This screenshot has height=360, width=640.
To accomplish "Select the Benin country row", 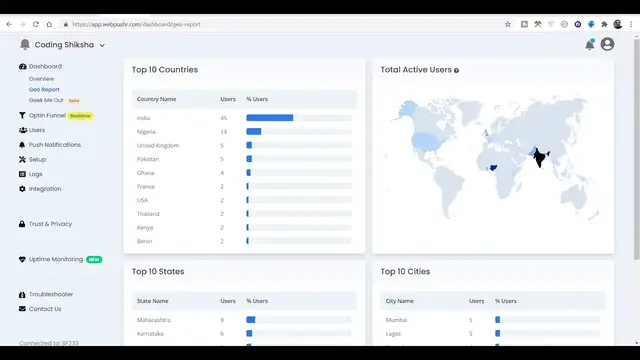I will pyautogui.click(x=244, y=241).
